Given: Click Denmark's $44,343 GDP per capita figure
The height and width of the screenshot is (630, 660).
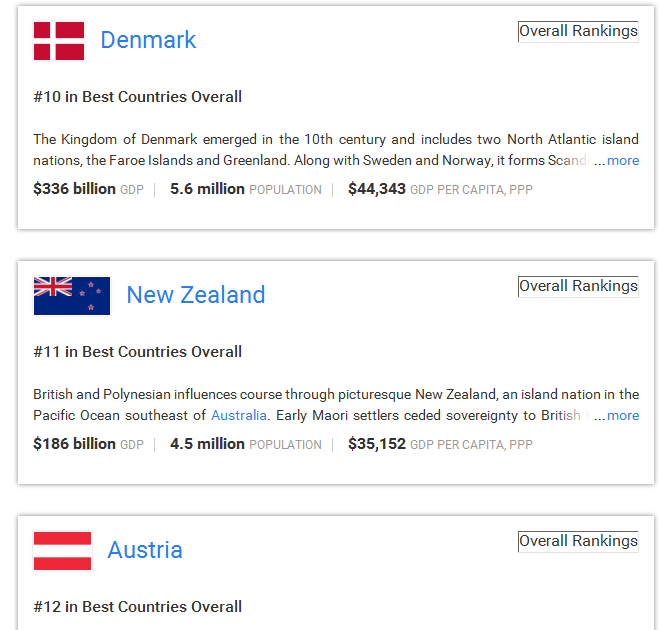Looking at the screenshot, I should click(x=377, y=189).
